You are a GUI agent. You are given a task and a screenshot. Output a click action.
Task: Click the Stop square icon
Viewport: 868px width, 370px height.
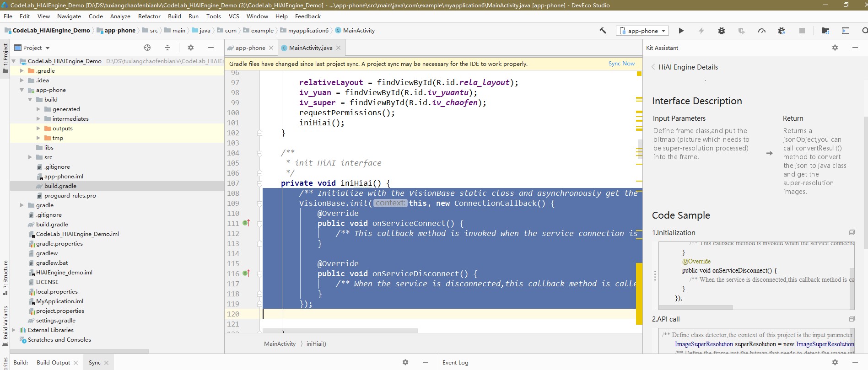click(x=802, y=31)
